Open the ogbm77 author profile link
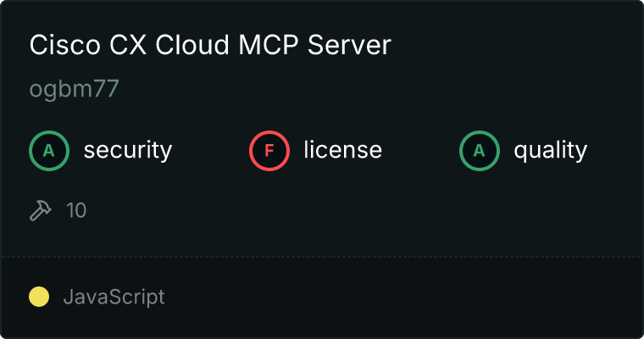Viewport: 644px width, 339px height. click(75, 91)
